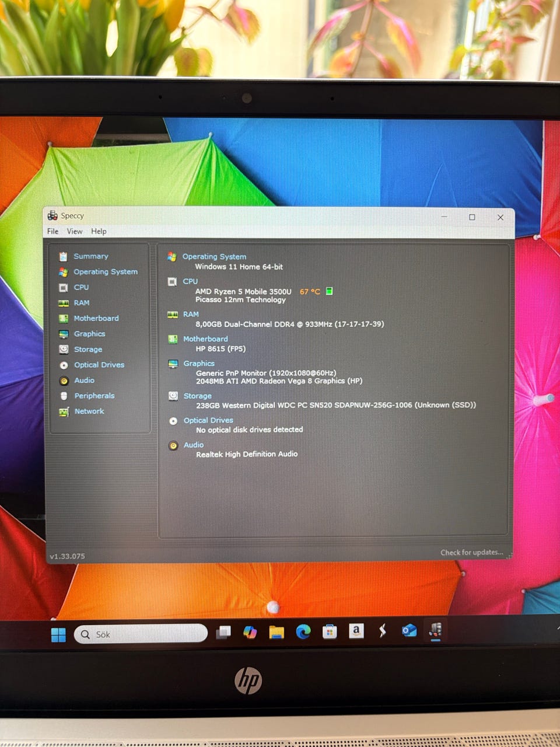Click the HP 8615 (FP5) motherboard text
The height and width of the screenshot is (747, 560).
tap(220, 348)
